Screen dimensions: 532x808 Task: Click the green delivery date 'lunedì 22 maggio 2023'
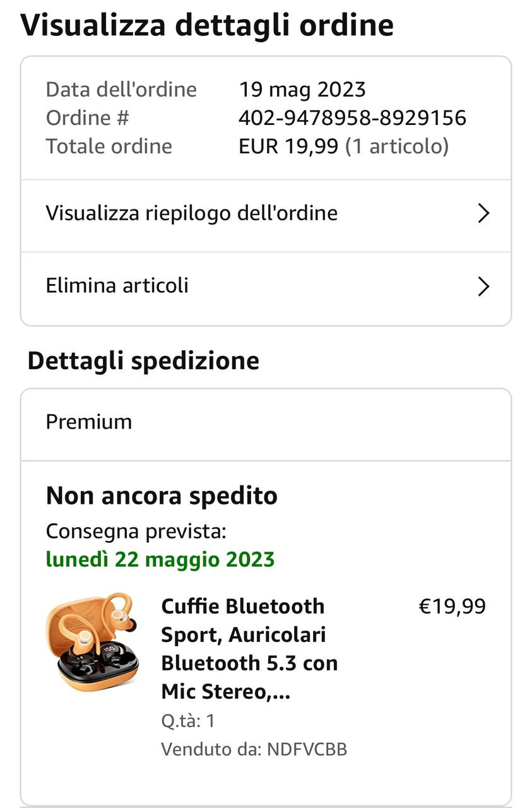(160, 559)
